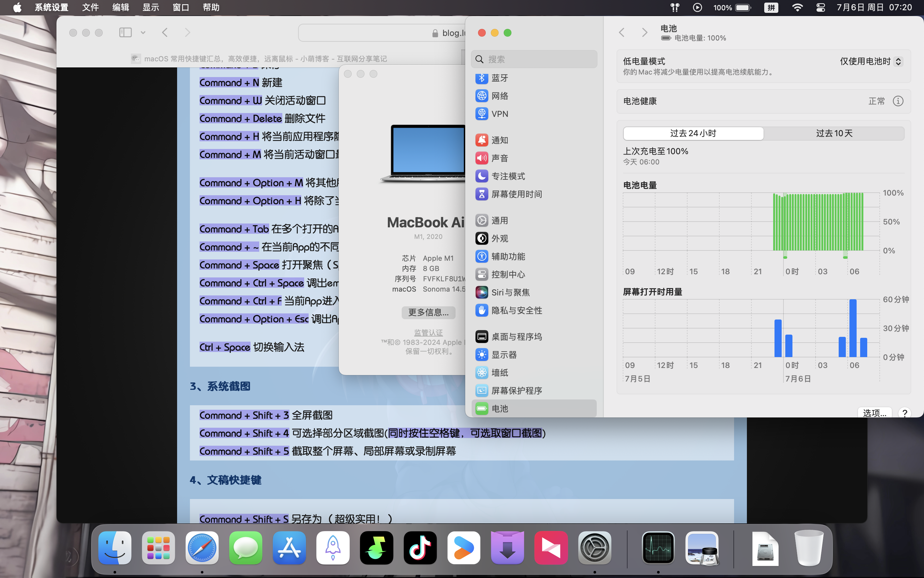This screenshot has width=924, height=578.
Task: Switch to 过去10天 tab
Action: coord(834,133)
